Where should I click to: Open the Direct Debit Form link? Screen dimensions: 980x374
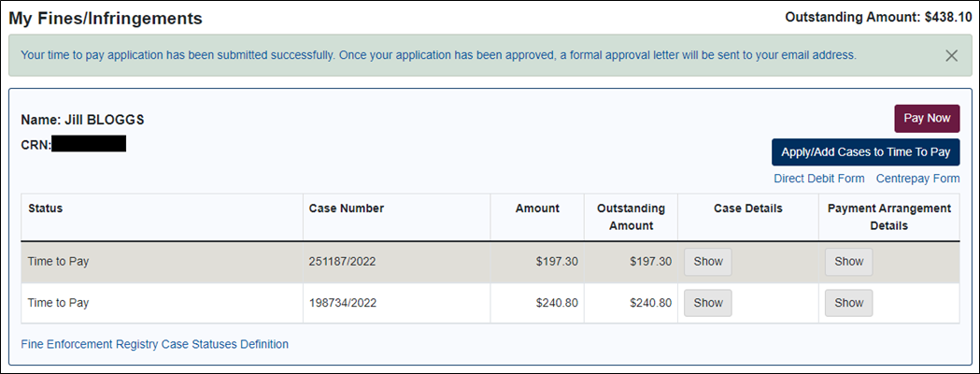819,179
